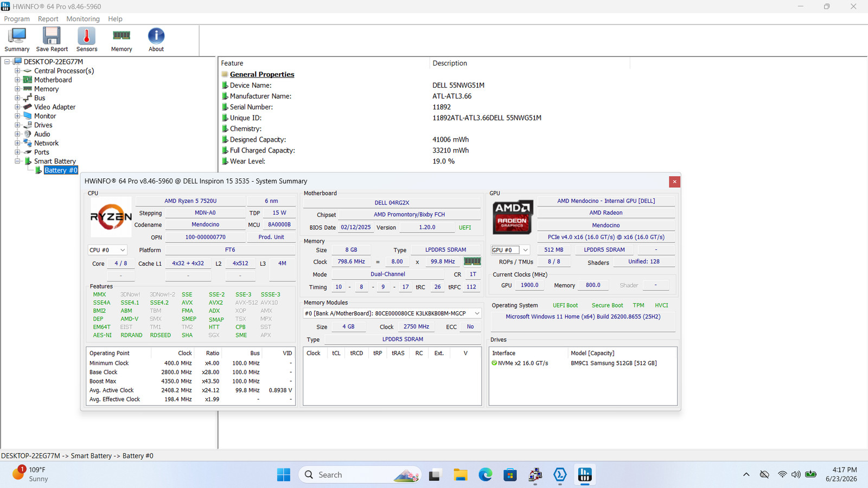Click the Wi-Fi tray icon
Image resolution: width=868 pixels, height=488 pixels.
(x=782, y=474)
